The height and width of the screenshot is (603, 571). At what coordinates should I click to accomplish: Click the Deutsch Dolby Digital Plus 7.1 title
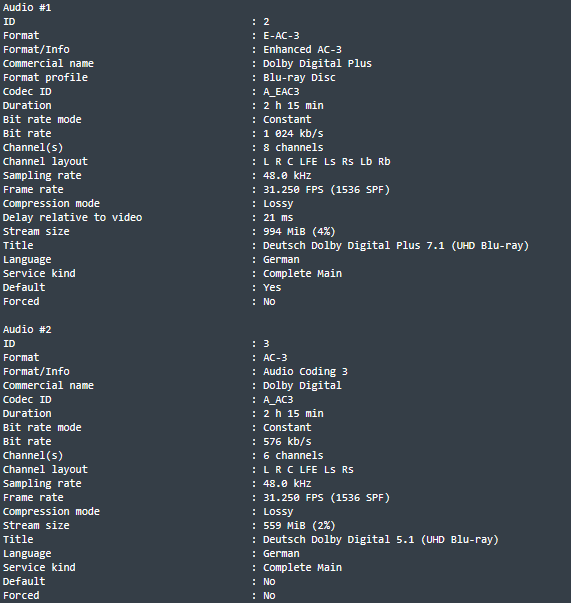[396, 245]
